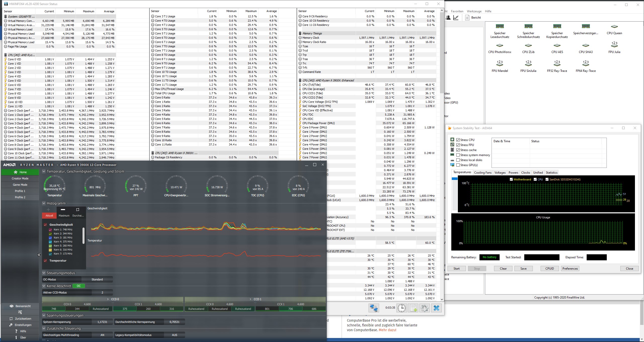Click the CPUID button
The height and width of the screenshot is (342, 644).
(549, 269)
